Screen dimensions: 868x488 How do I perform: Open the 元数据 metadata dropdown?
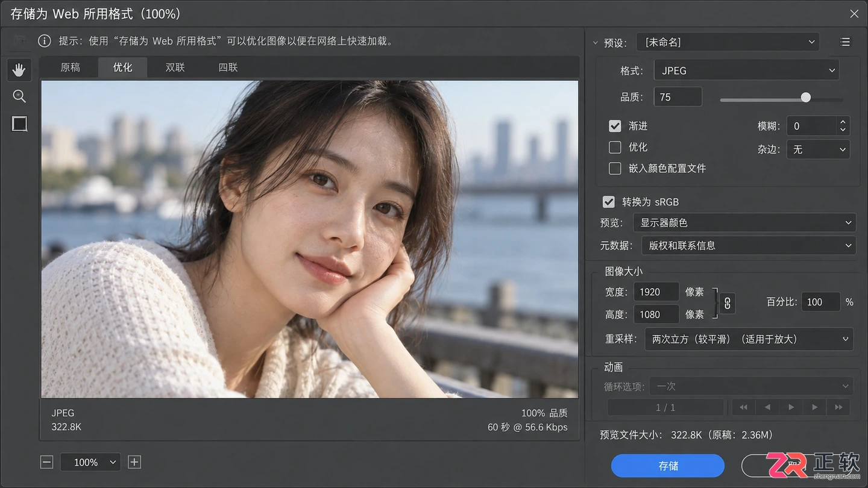point(749,245)
